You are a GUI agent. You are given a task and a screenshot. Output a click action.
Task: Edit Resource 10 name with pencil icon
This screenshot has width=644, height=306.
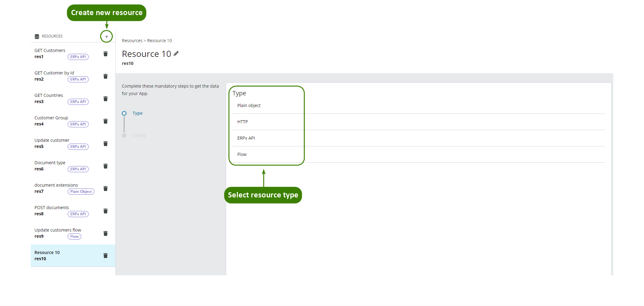coord(176,54)
